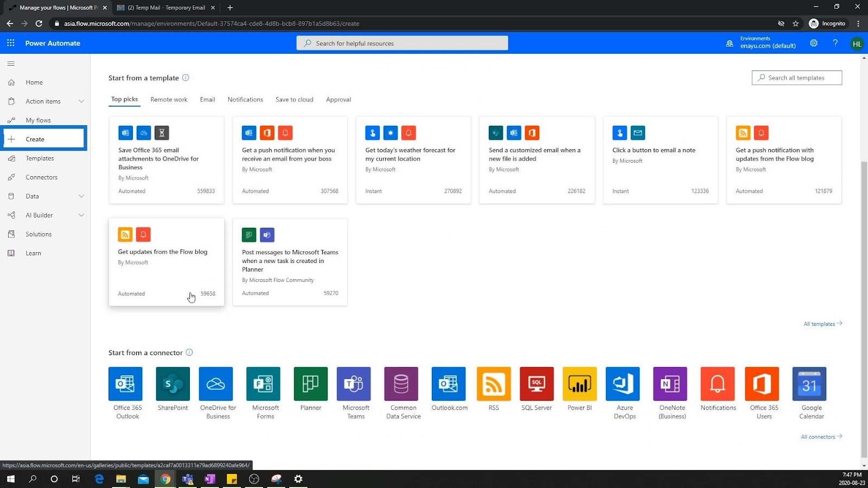868x488 pixels.
Task: Click the browser address bar URL
Action: [x=212, y=23]
